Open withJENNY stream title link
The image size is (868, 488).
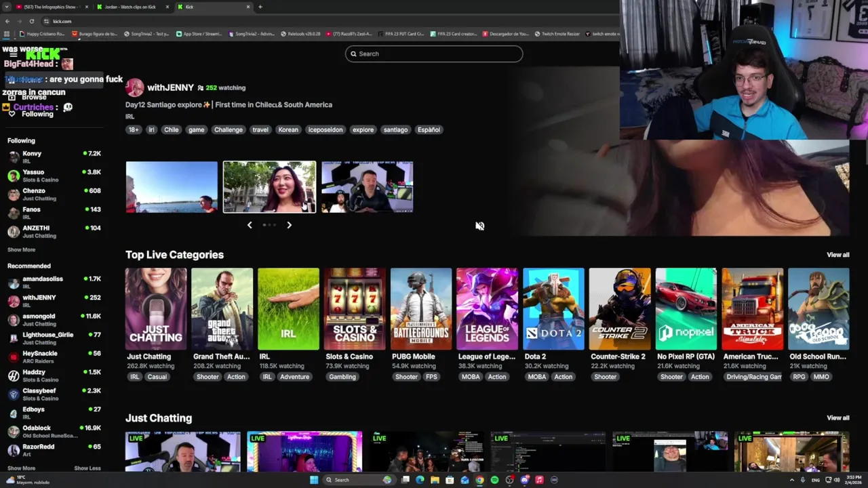click(229, 104)
